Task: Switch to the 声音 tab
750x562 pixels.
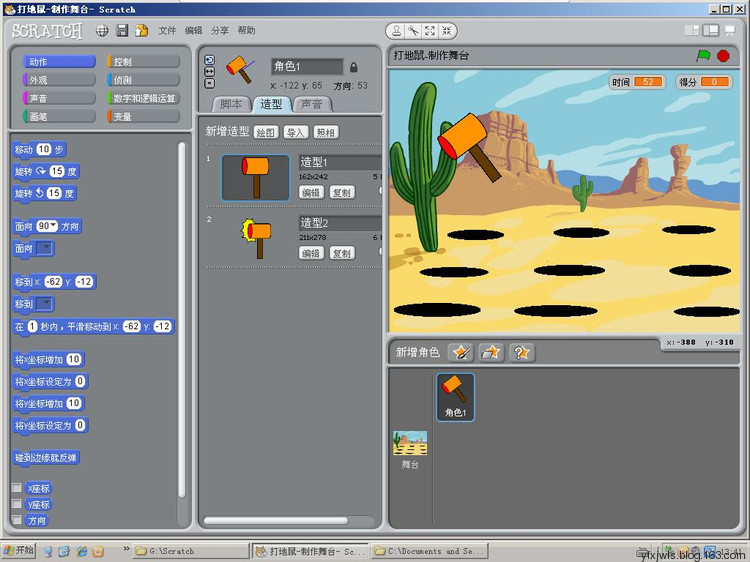Action: (312, 104)
